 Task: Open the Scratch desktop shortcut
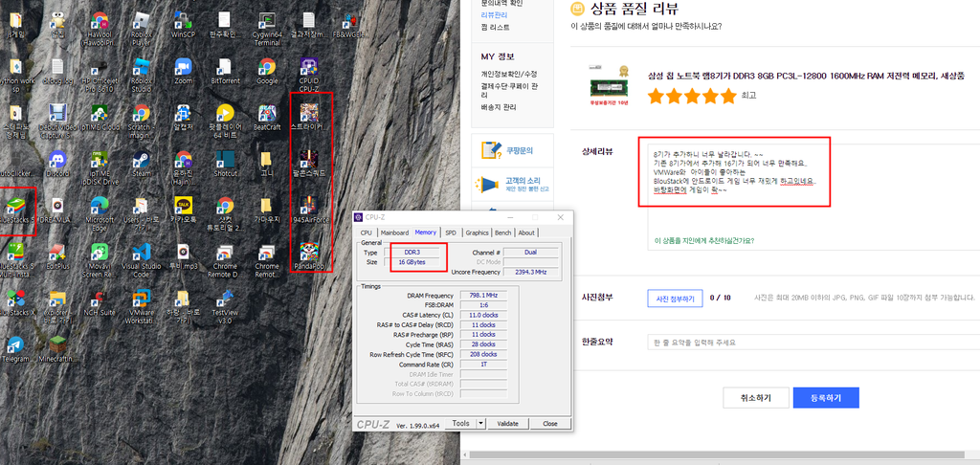(141, 121)
